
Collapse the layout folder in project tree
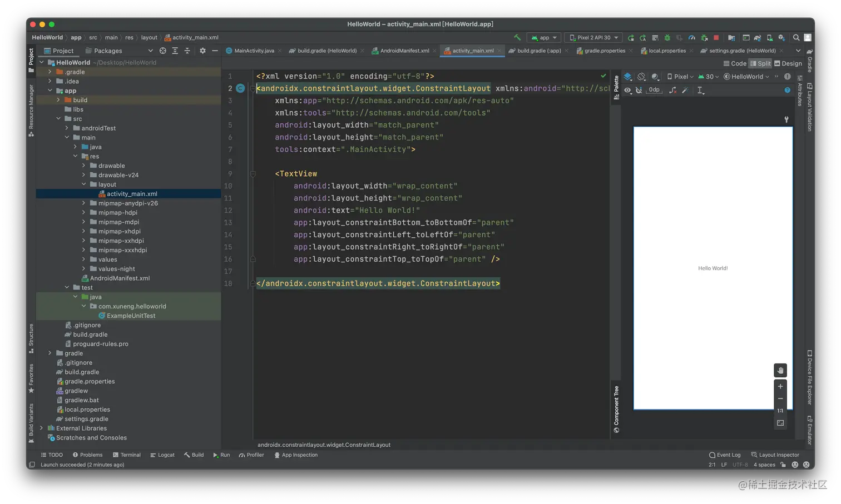pyautogui.click(x=84, y=184)
